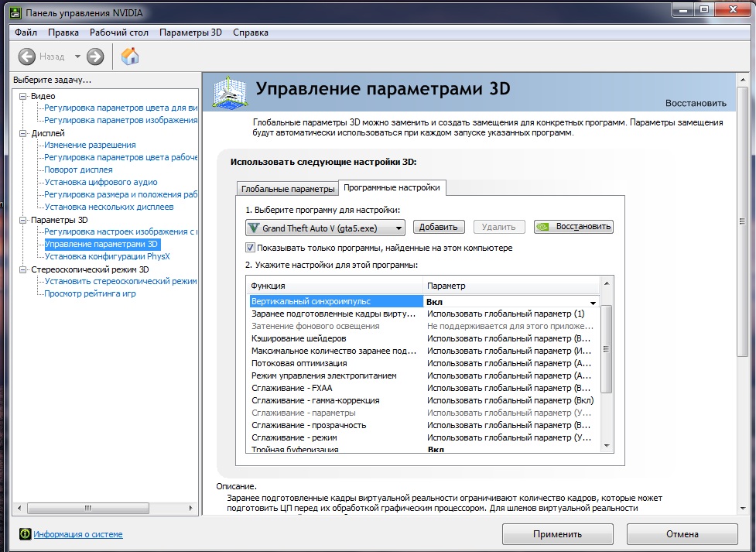Open the Home page house icon
This screenshot has width=756, height=552.
[130, 57]
